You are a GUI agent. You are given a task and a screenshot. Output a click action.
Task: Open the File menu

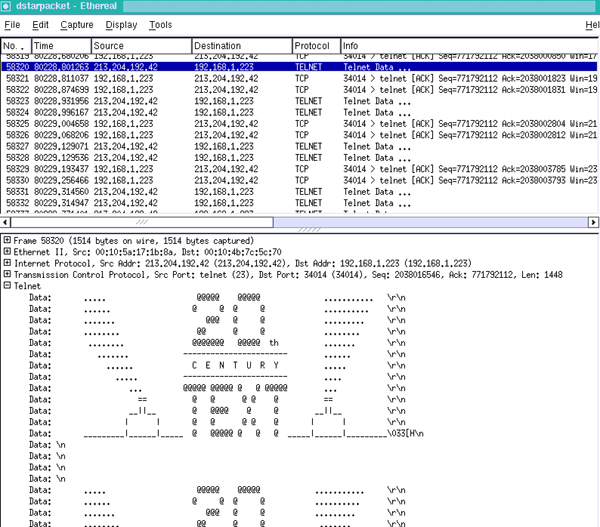[x=11, y=24]
